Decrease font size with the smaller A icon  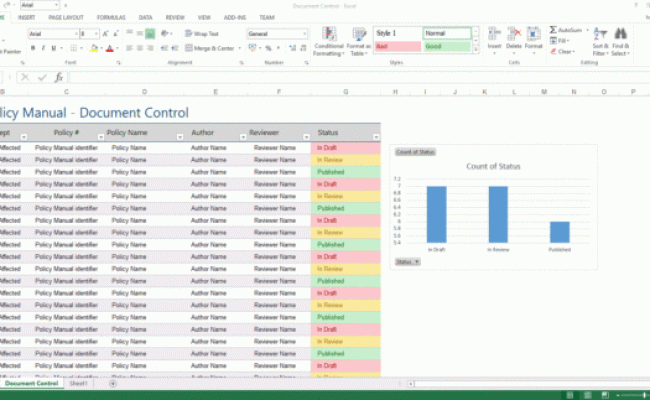pos(116,34)
